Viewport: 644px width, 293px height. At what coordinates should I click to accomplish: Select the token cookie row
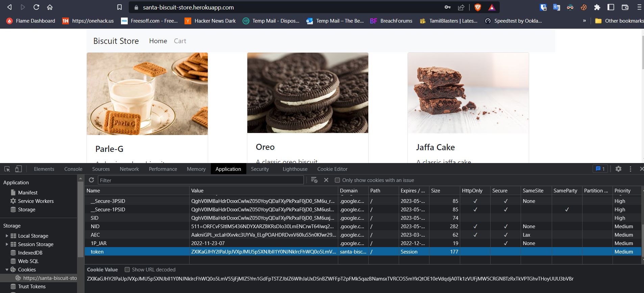pos(363,251)
